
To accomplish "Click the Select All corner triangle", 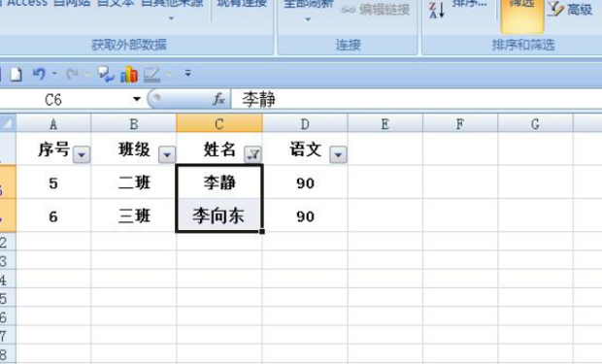I will (8, 123).
